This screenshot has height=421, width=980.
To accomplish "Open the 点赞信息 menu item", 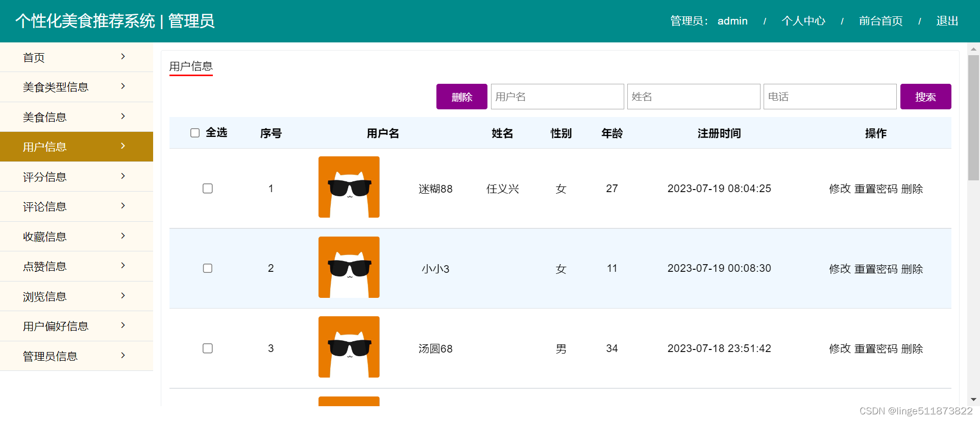I will click(x=77, y=266).
